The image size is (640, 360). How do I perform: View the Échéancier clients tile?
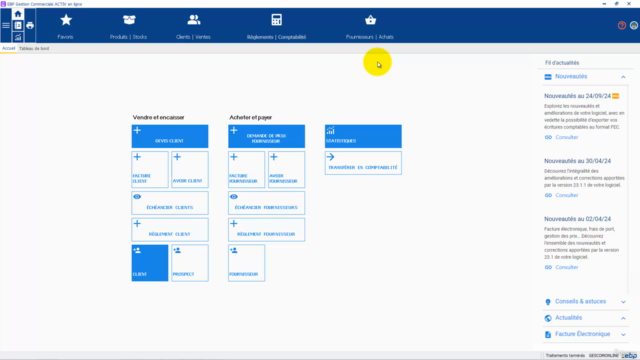[170, 203]
